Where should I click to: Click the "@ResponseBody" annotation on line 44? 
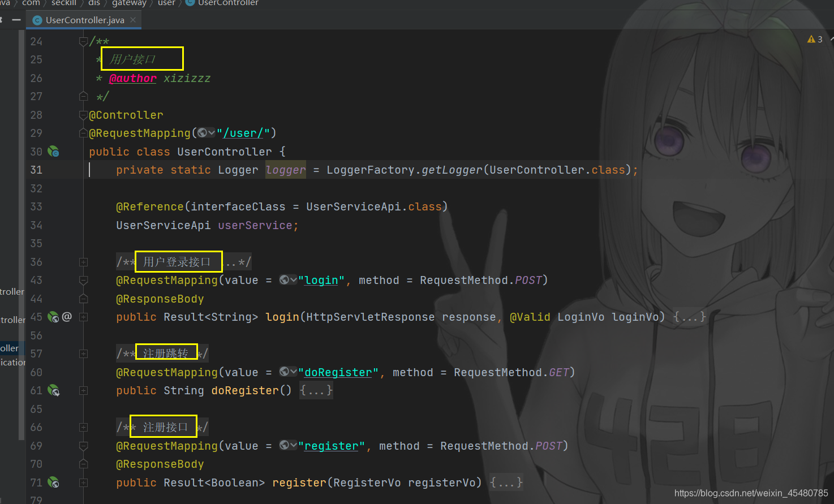click(x=160, y=299)
